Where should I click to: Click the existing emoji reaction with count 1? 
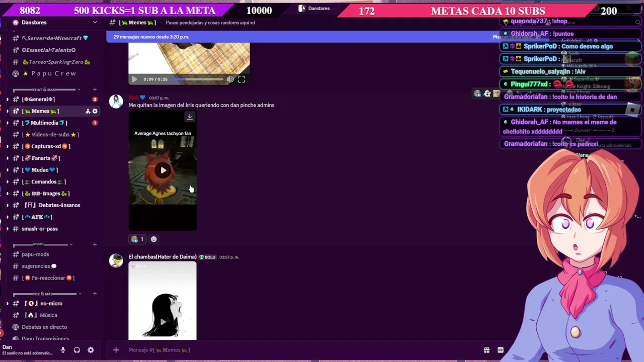(x=137, y=239)
